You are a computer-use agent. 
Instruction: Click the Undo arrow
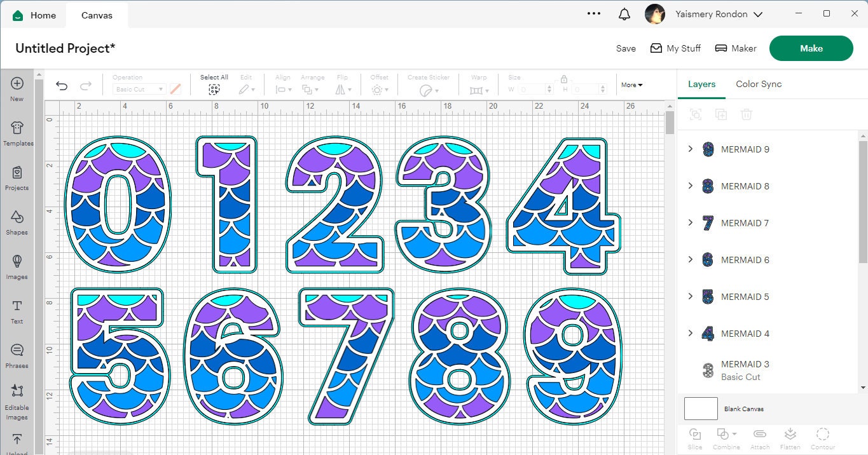(62, 86)
